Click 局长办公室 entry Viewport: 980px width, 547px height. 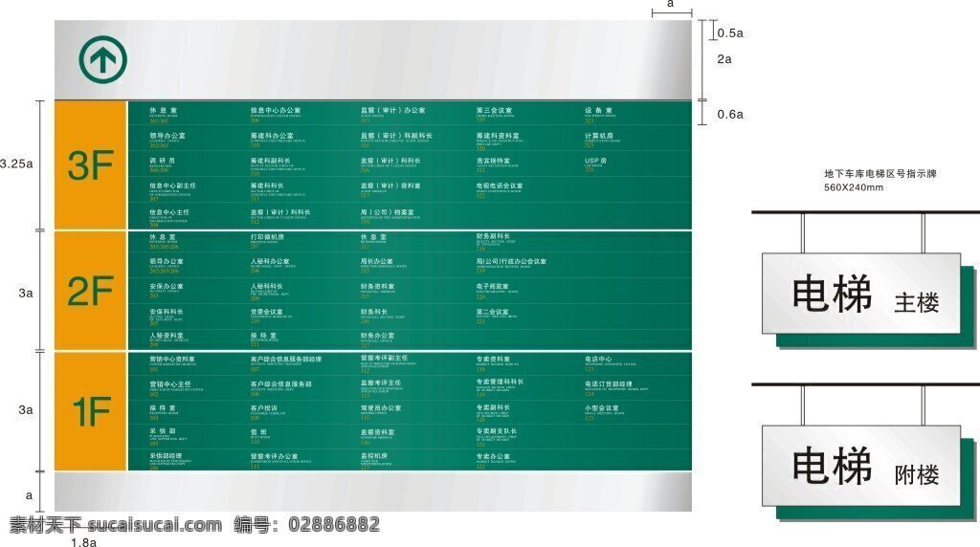[x=376, y=262]
